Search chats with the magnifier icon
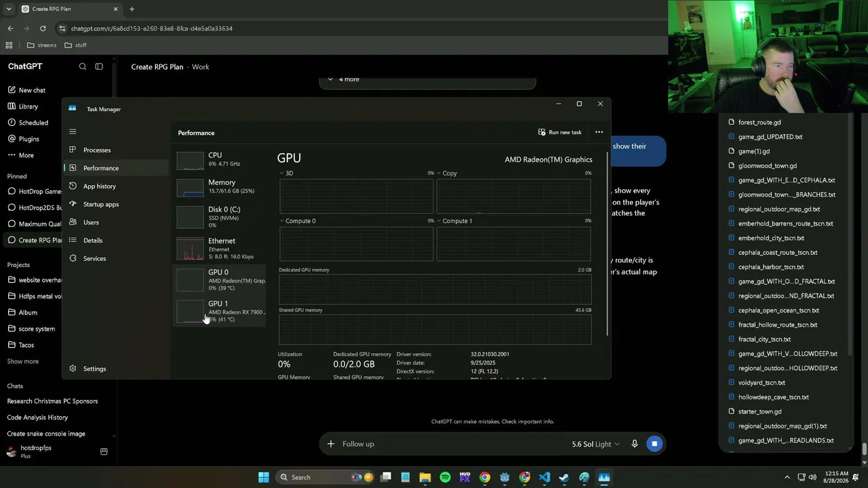 coord(83,66)
